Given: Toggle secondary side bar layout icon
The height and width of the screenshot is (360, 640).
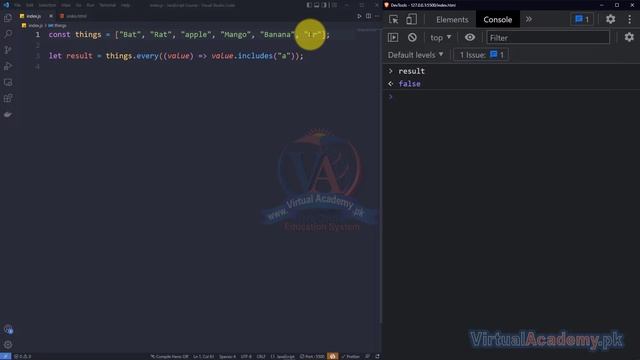Looking at the screenshot, I should click(x=324, y=5).
